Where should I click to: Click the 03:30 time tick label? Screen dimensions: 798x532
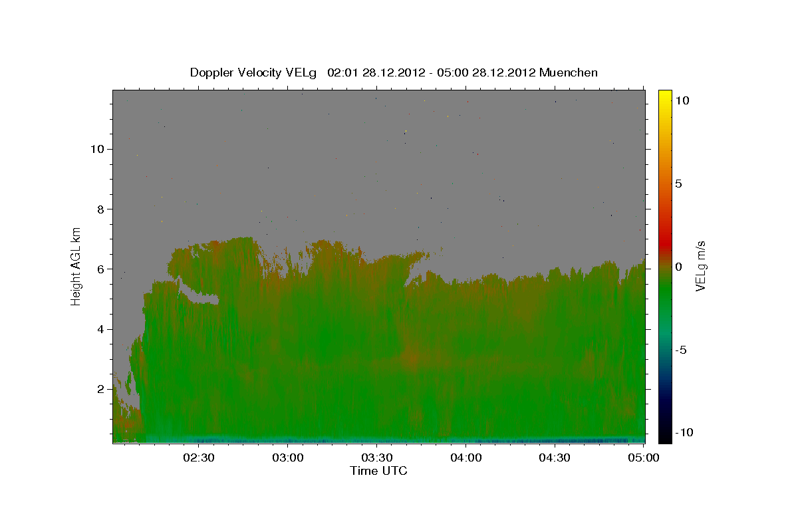click(376, 458)
